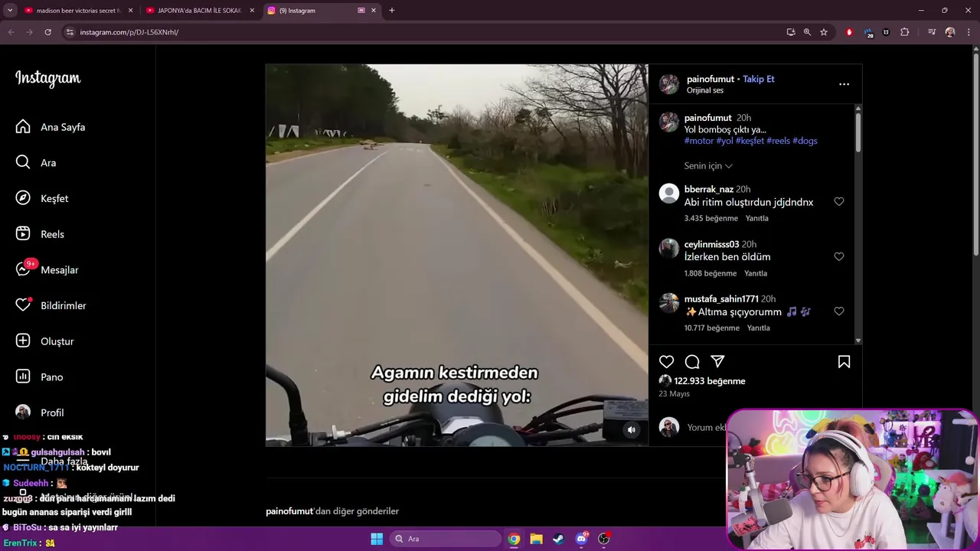The width and height of the screenshot is (980, 551).
Task: Open painofumut profile from post header
Action: pyautogui.click(x=710, y=79)
